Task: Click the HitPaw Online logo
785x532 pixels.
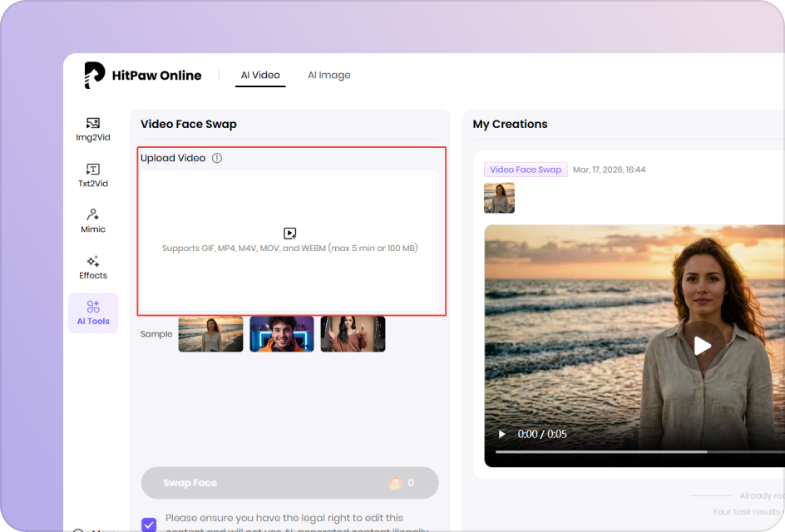Action: (142, 75)
